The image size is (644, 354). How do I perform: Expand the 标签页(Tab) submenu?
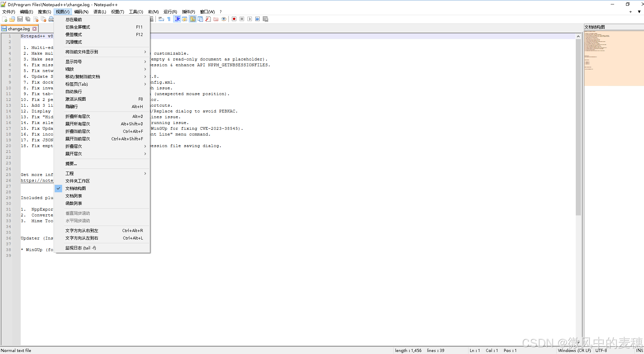(102, 84)
